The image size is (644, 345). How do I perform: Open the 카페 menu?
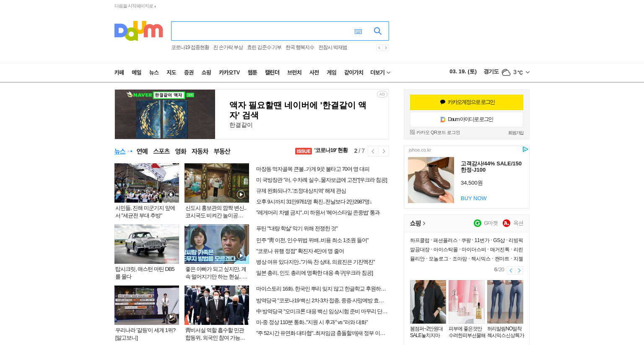119,72
